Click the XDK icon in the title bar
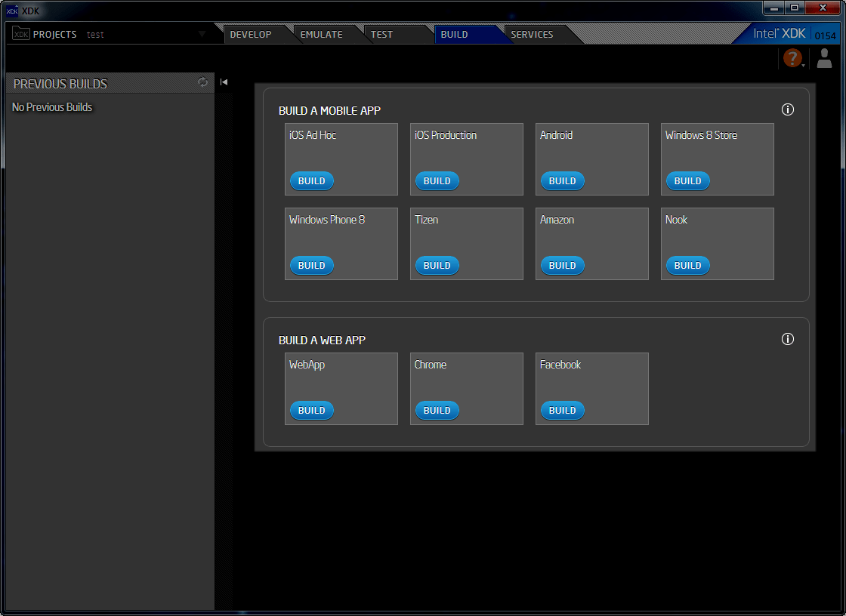846x616 pixels. [x=11, y=11]
